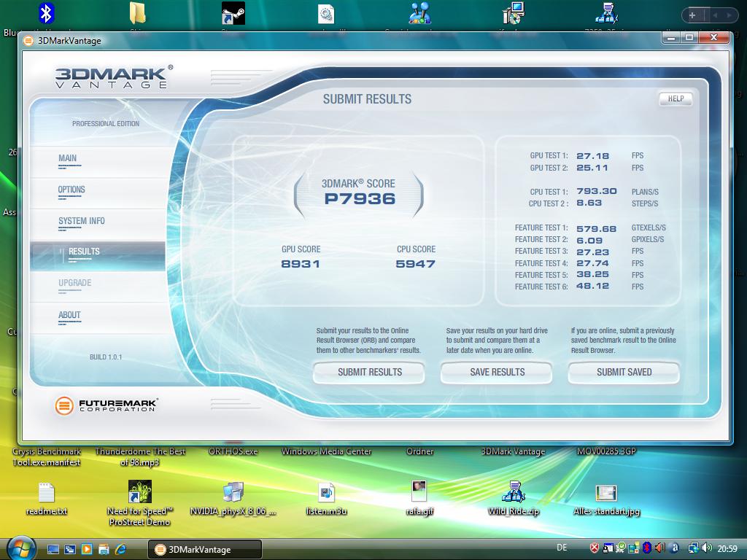Select the Crysis Benchmark Tool.exe.manifest label

(46, 456)
